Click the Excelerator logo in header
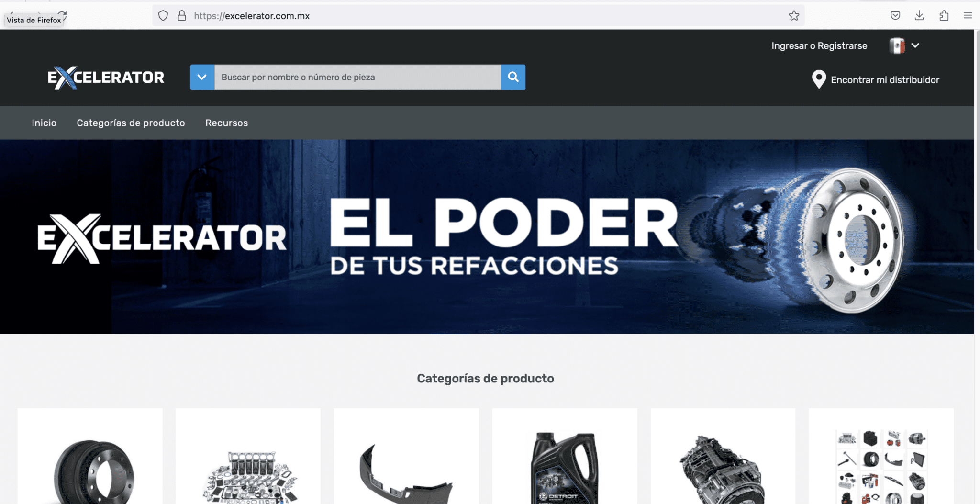Viewport: 980px width, 504px height. pyautogui.click(x=106, y=78)
